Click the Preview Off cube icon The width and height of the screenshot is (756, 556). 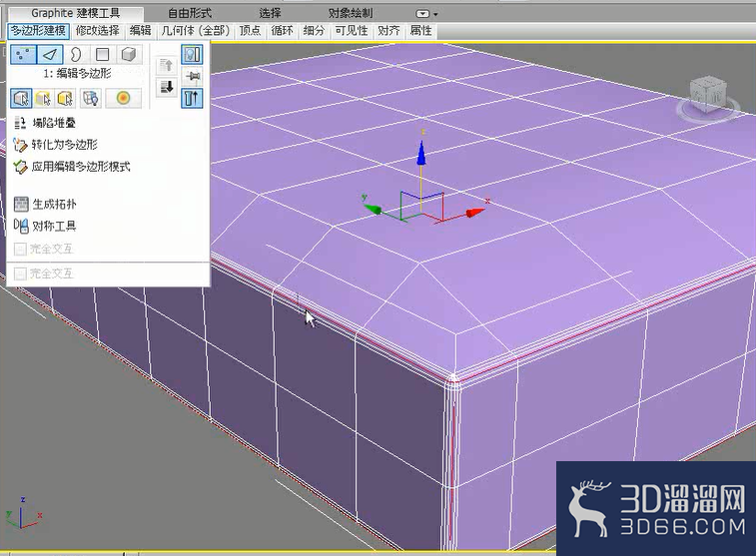pos(21,98)
